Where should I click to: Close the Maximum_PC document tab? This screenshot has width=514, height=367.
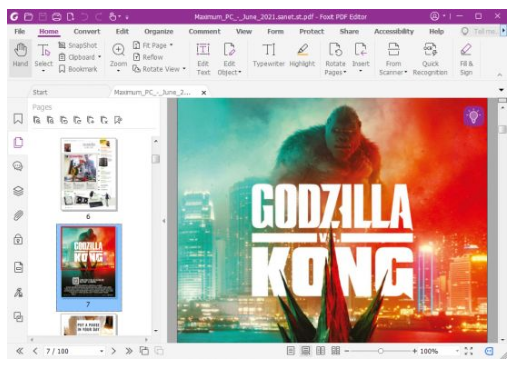pyautogui.click(x=204, y=93)
